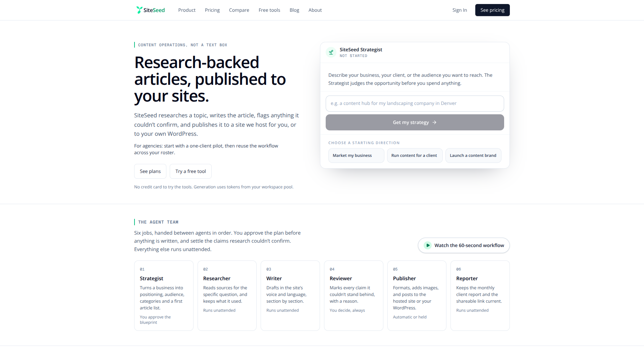This screenshot has height=362, width=644.
Task: Click the main headline 'Research-backed articles'
Action: coord(210,79)
